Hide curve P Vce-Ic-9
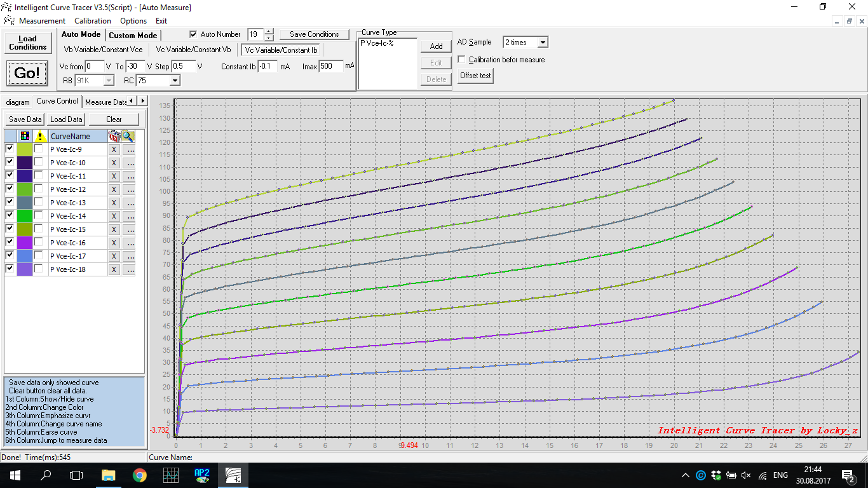This screenshot has height=488, width=868. pos(10,149)
